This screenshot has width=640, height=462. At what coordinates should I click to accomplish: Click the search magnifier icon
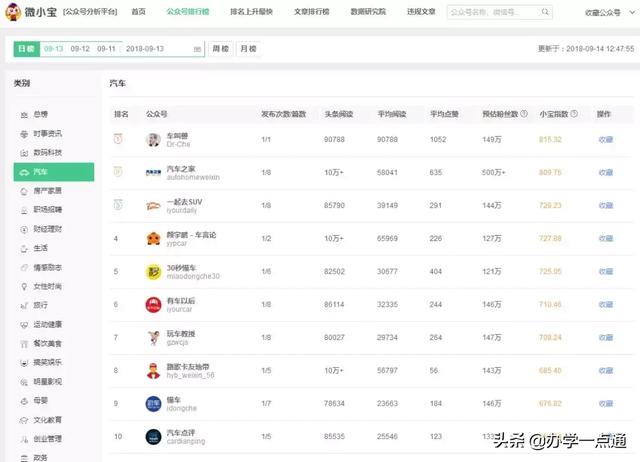pos(545,12)
